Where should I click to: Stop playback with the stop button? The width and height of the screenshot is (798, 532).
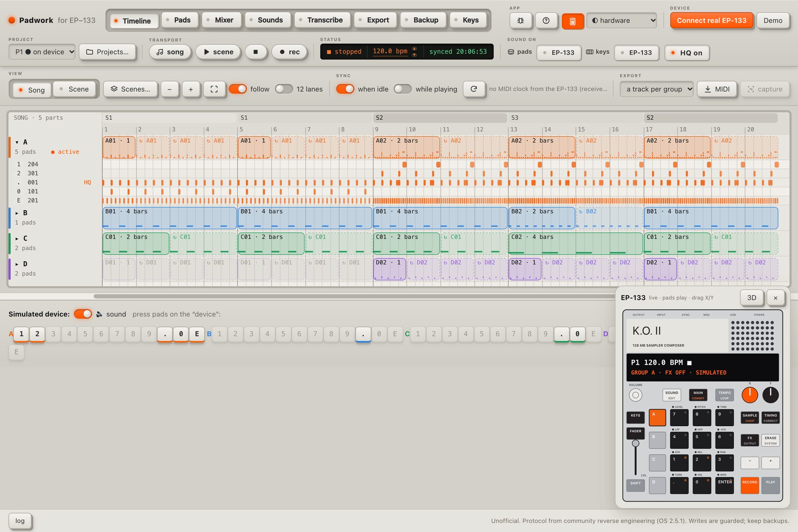[256, 52]
